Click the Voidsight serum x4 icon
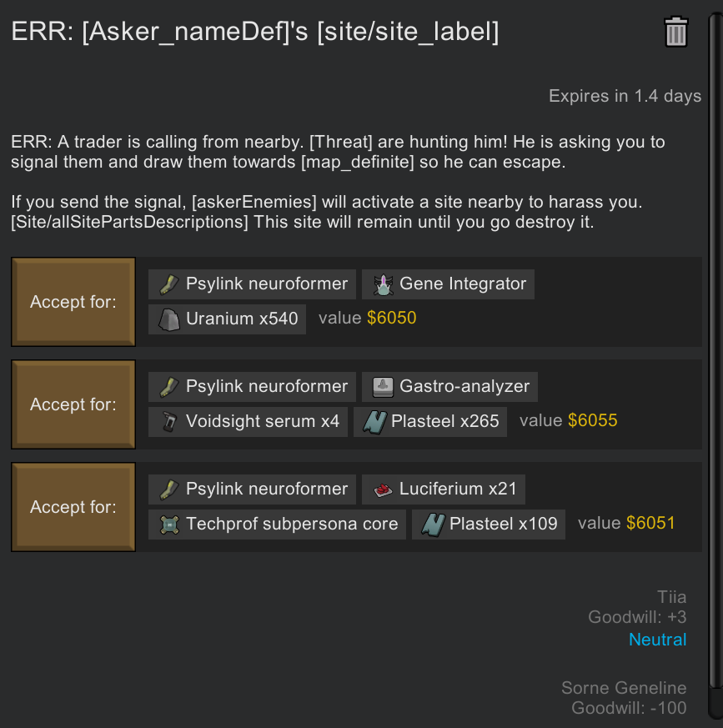This screenshot has width=723, height=728. click(x=169, y=422)
